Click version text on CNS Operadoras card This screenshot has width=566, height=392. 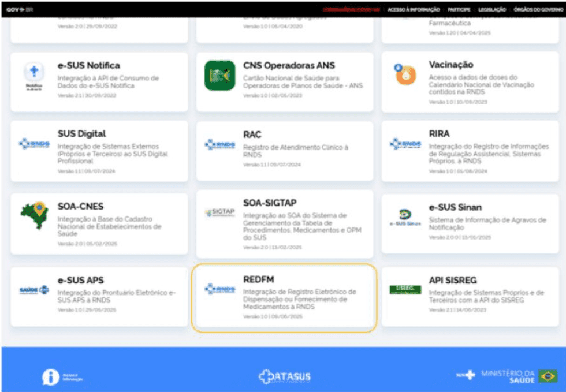click(273, 95)
